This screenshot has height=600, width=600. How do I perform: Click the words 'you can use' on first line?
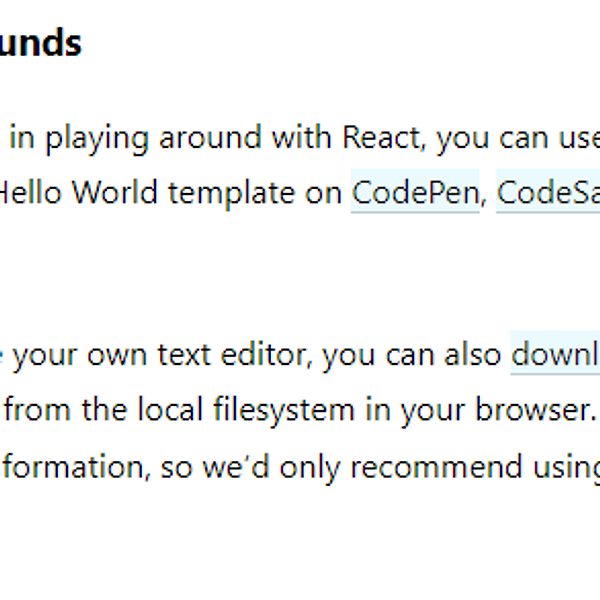coord(518,139)
